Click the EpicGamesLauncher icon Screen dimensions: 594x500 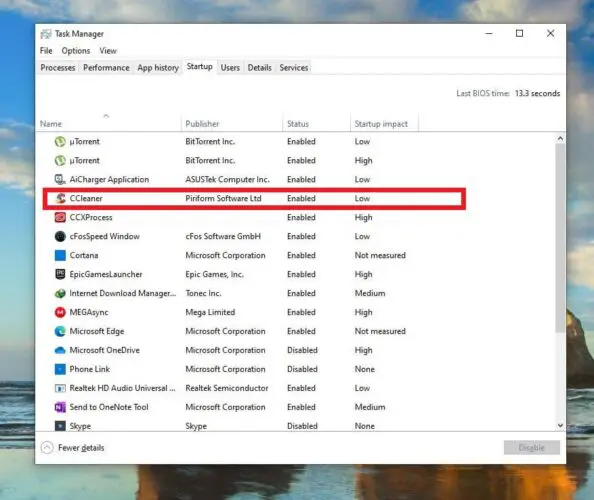point(60,274)
